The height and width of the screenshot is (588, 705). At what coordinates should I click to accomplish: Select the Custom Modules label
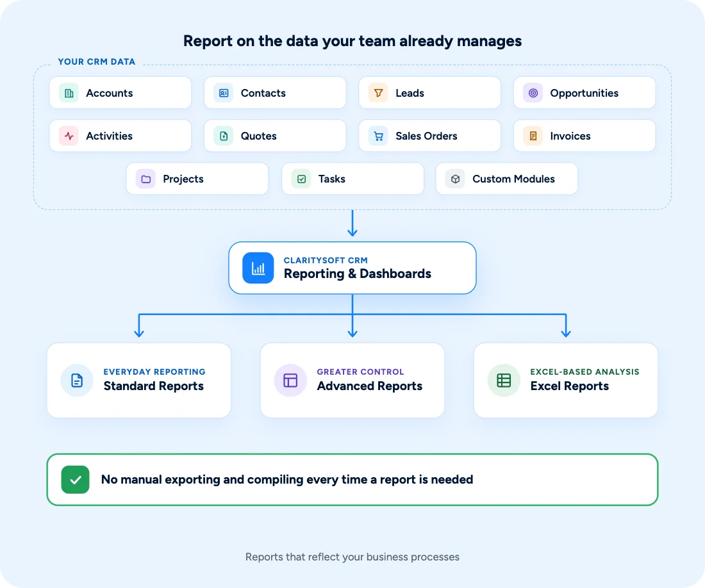tap(513, 179)
